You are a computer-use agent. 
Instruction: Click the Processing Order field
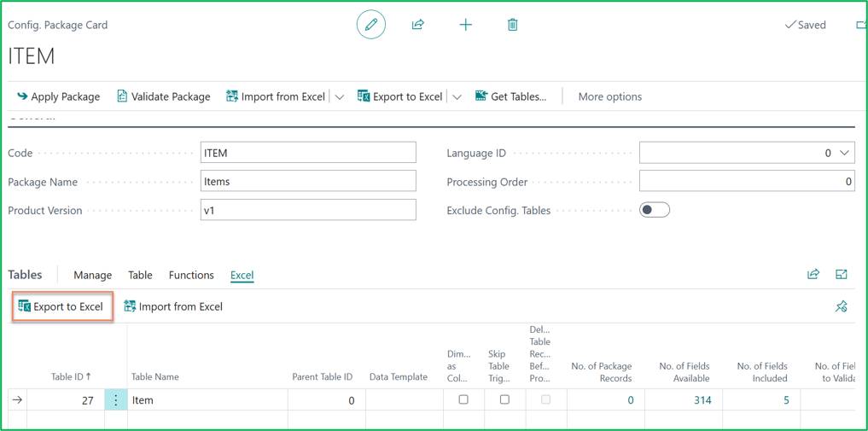[747, 181]
